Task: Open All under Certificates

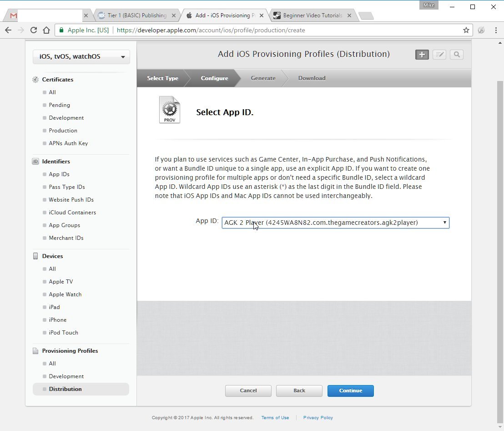Action: [52, 92]
